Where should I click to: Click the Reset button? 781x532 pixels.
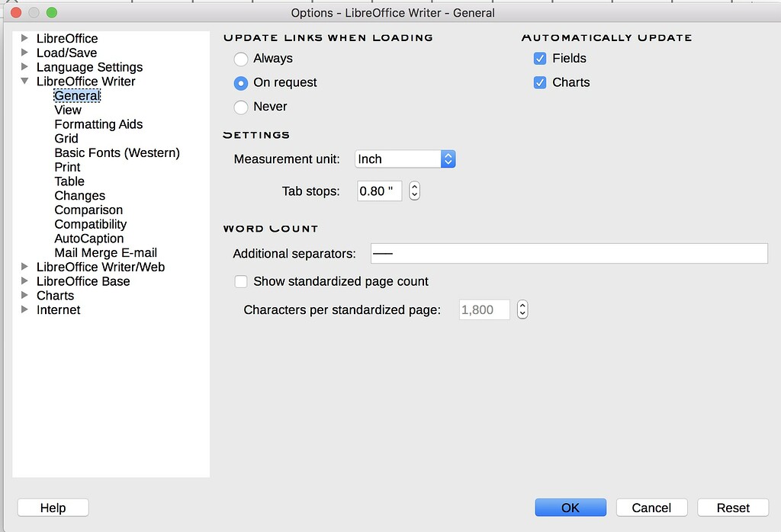click(x=733, y=508)
